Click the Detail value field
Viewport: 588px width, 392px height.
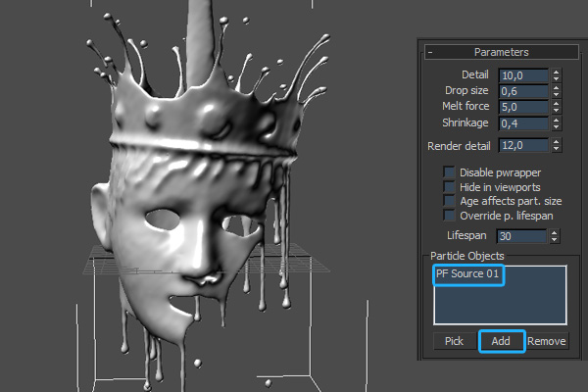coord(522,75)
